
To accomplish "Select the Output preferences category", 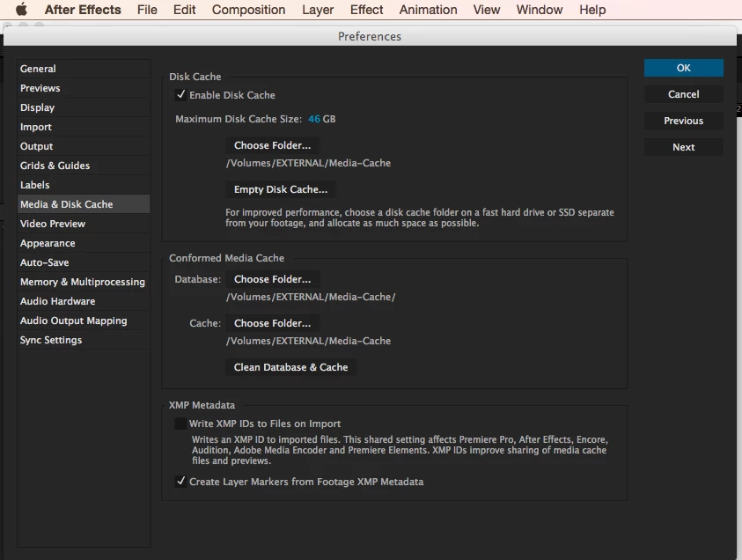I will tap(84, 146).
